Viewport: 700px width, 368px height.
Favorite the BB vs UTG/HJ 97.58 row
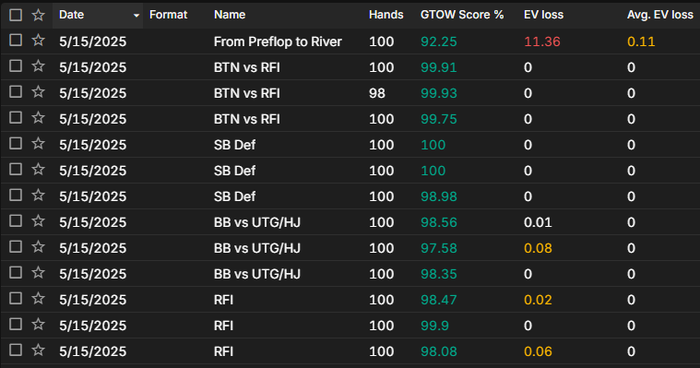[x=38, y=247]
